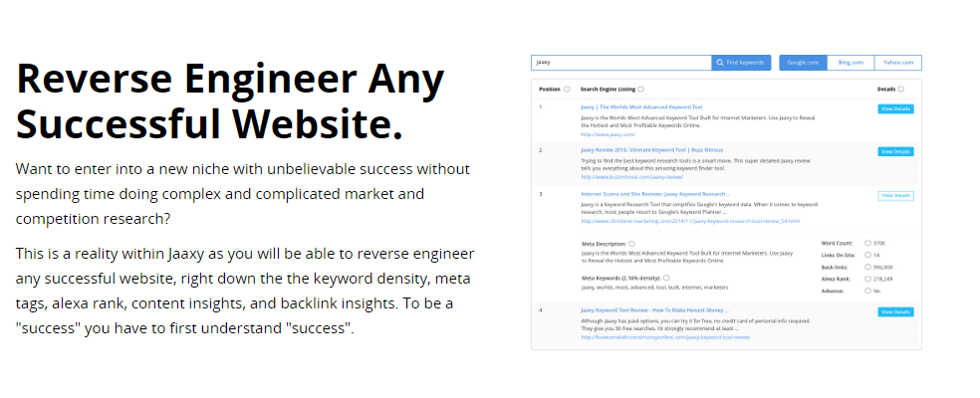Click the info icon next to Alexa Rank value
The height and width of the screenshot is (398, 980).
868,279
